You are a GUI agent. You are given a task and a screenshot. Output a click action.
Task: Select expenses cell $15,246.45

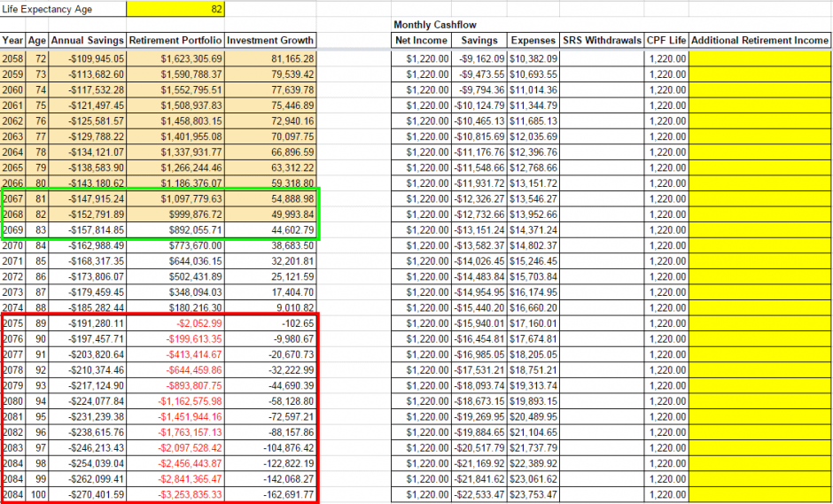[x=533, y=261]
